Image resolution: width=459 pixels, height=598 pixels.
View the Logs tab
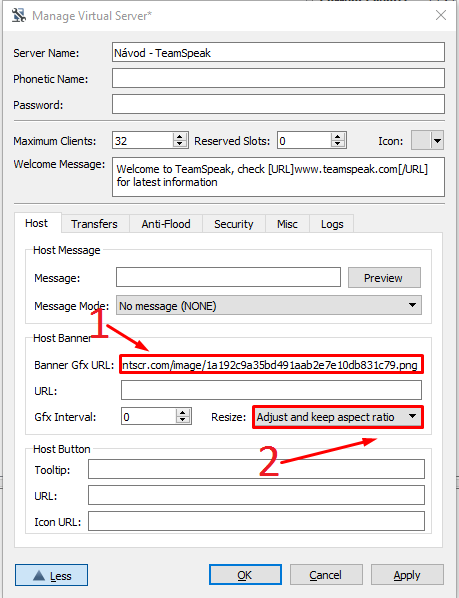click(x=332, y=224)
